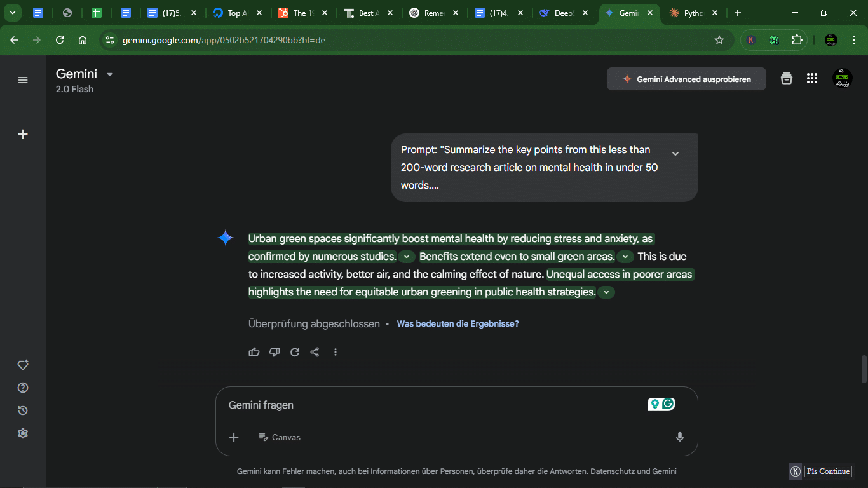Open the tab search dropdown arrow
The width and height of the screenshot is (868, 488).
pyautogui.click(x=12, y=13)
